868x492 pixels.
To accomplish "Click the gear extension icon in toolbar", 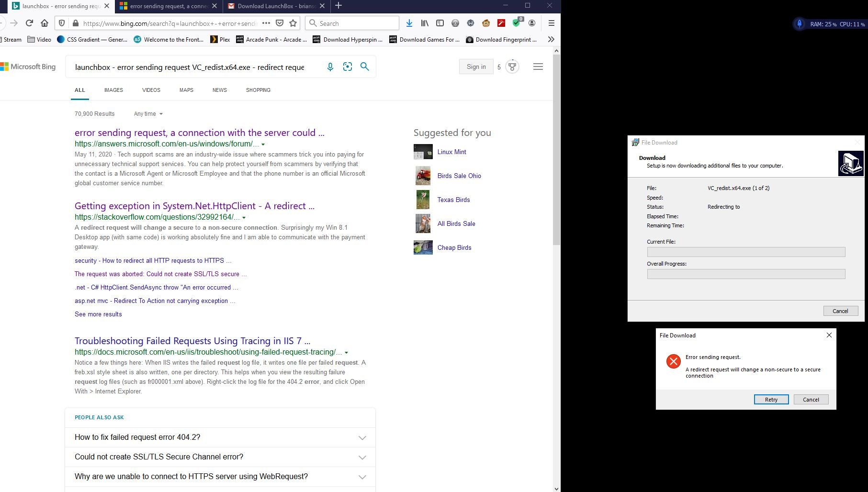I will point(455,23).
